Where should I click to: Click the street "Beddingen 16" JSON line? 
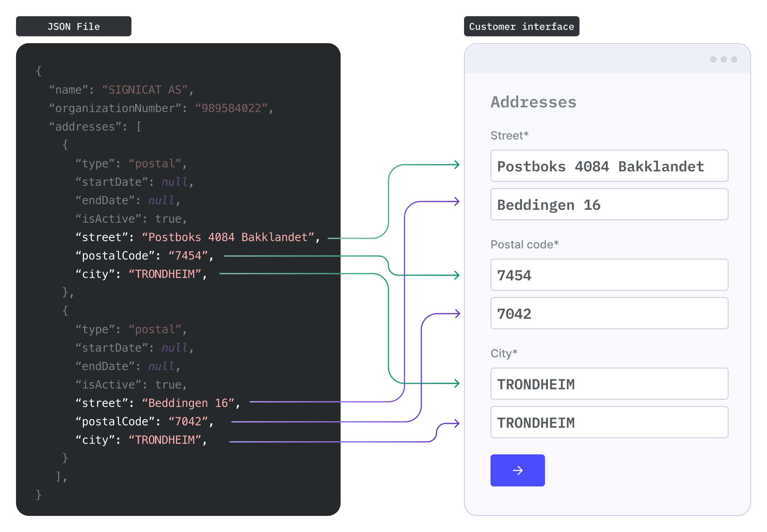tap(158, 403)
